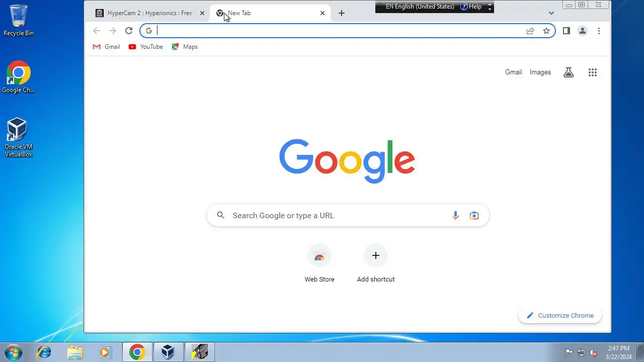644x362 pixels.
Task: Open the Windows Start menu
Action: point(13,351)
